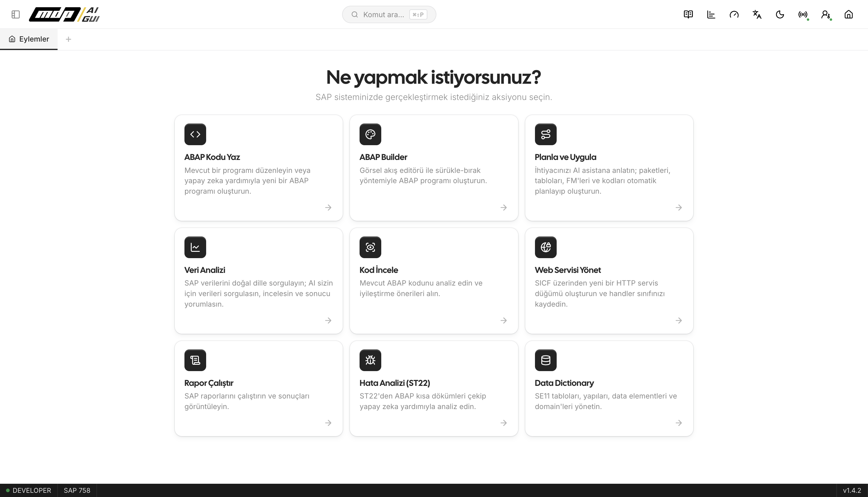Toggle dark mode moon icon

coord(780,14)
